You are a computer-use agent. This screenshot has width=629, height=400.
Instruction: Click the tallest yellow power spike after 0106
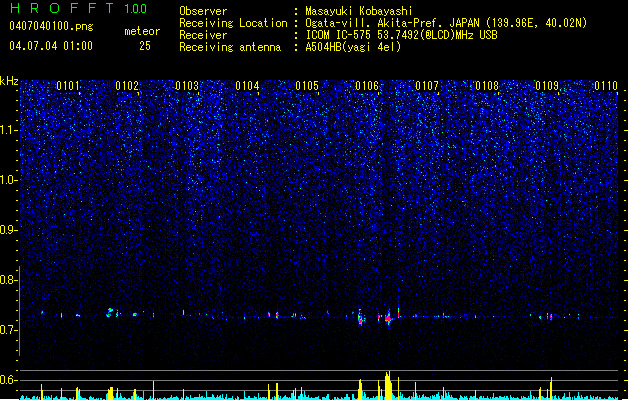(x=388, y=385)
